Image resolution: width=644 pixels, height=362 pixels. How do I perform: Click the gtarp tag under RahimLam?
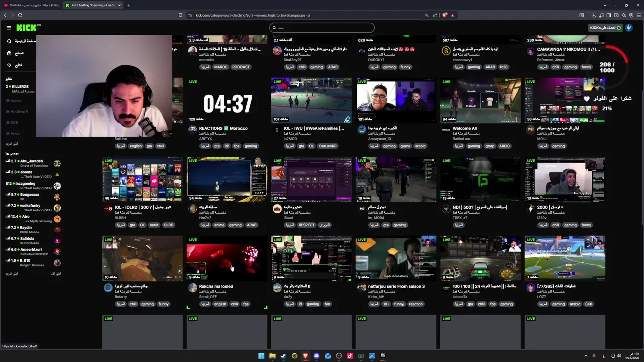(490, 146)
